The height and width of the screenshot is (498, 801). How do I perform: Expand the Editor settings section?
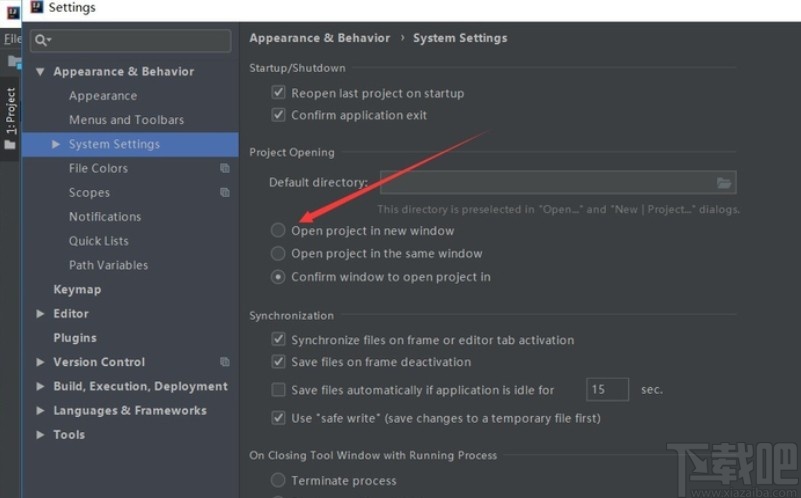(41, 314)
